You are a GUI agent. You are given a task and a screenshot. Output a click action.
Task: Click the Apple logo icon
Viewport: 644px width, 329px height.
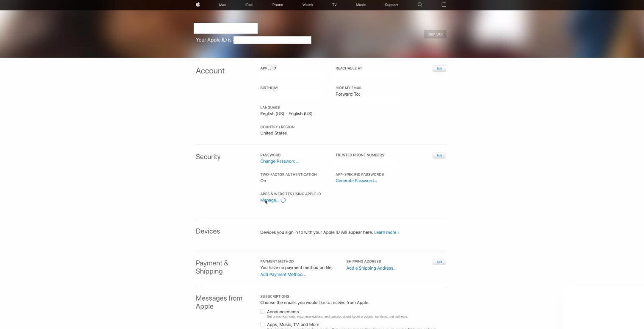pyautogui.click(x=198, y=5)
